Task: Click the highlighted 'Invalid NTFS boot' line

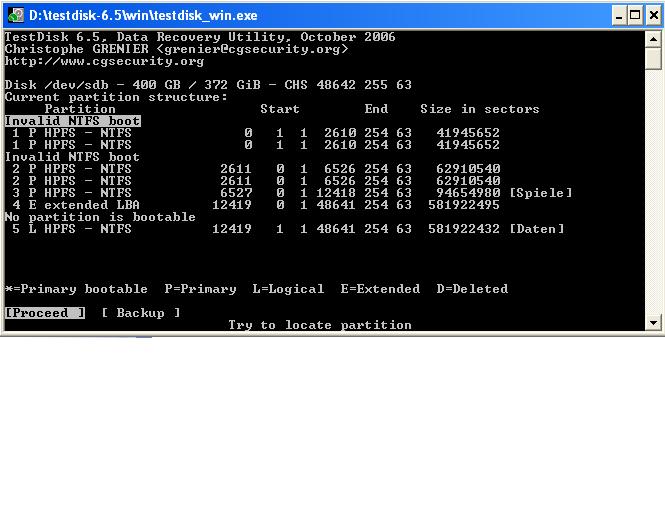Action: [73, 121]
